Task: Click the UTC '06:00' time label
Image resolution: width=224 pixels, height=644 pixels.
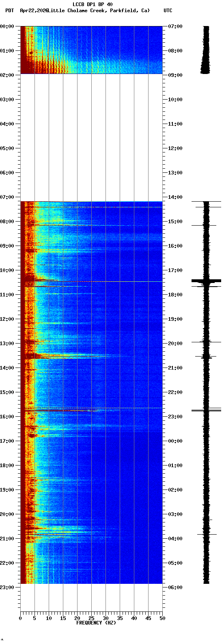Action: 175,587
